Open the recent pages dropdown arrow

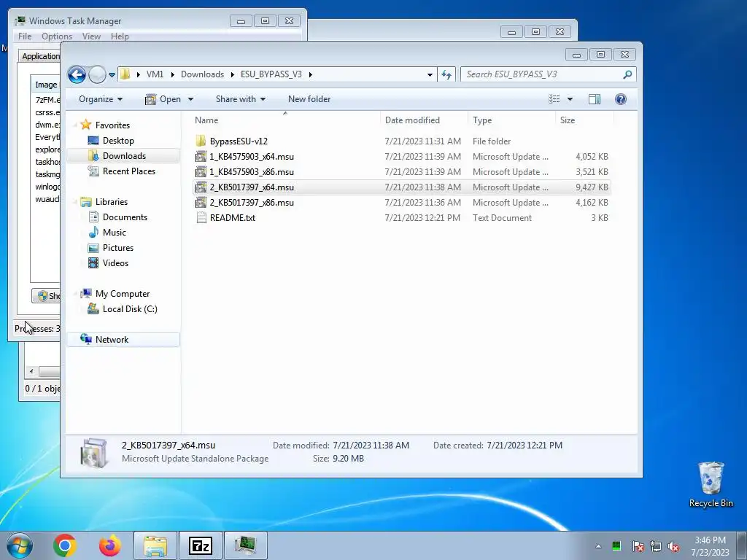pos(112,75)
